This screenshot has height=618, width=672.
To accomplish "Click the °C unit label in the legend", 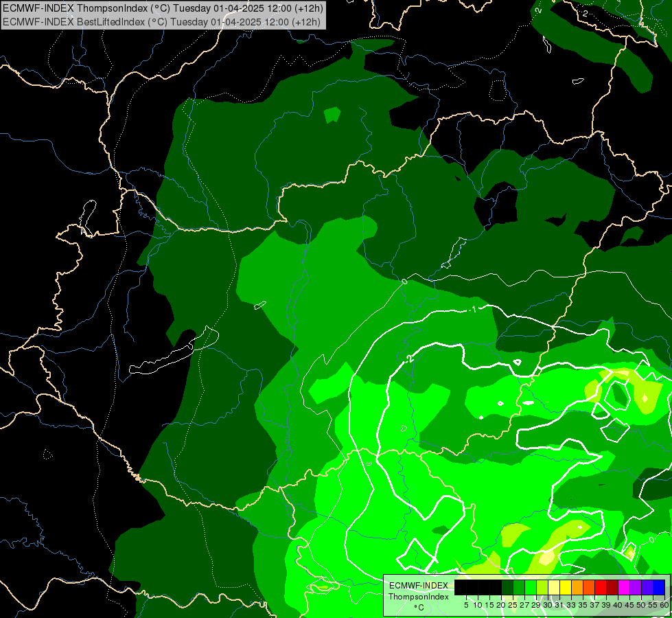I will pyautogui.click(x=419, y=608).
